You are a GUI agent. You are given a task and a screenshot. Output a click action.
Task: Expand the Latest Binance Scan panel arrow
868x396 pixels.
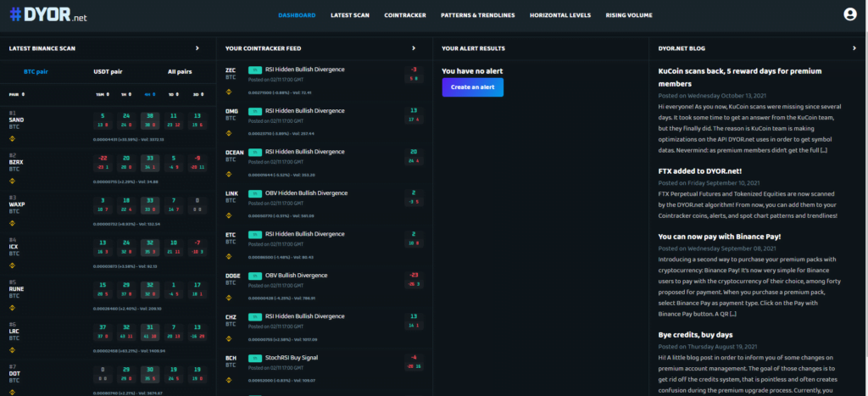pos(197,48)
